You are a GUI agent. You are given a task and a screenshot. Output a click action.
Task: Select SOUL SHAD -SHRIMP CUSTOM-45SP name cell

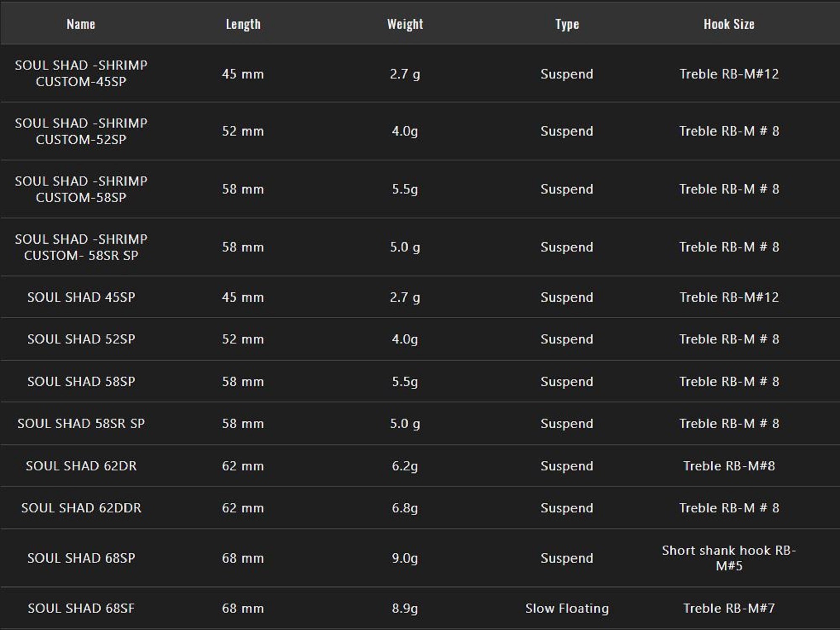click(81, 73)
